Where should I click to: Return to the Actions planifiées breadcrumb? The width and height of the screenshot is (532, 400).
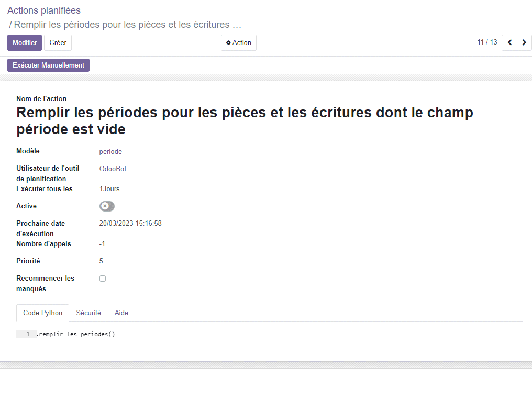pyautogui.click(x=44, y=10)
